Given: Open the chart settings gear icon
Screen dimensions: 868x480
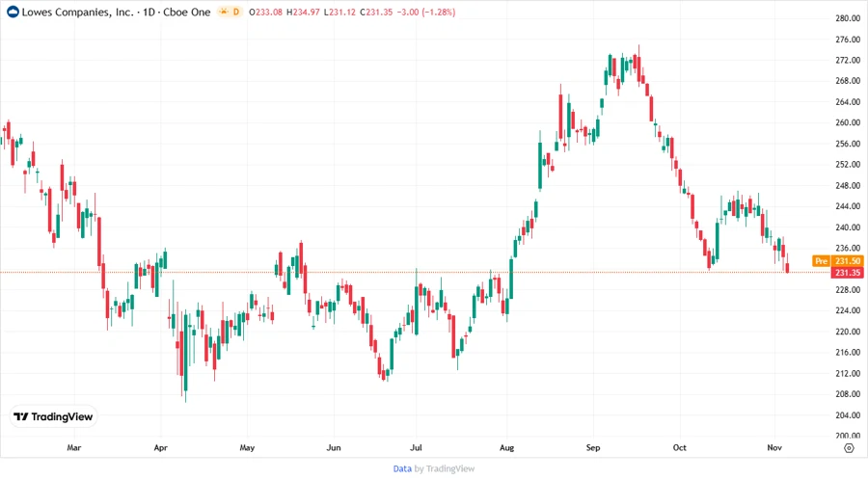Looking at the screenshot, I should [849, 448].
